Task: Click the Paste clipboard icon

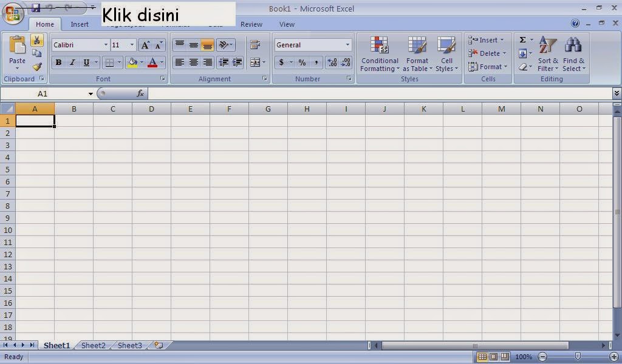Action: [x=17, y=44]
